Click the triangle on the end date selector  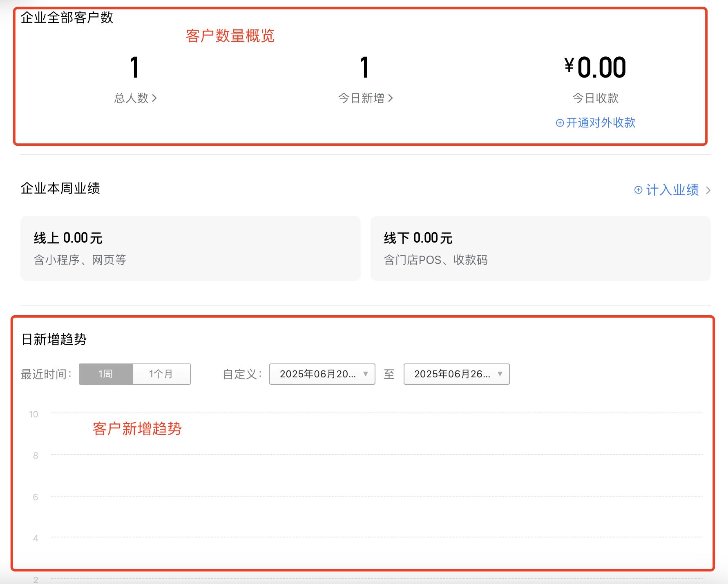click(x=499, y=374)
